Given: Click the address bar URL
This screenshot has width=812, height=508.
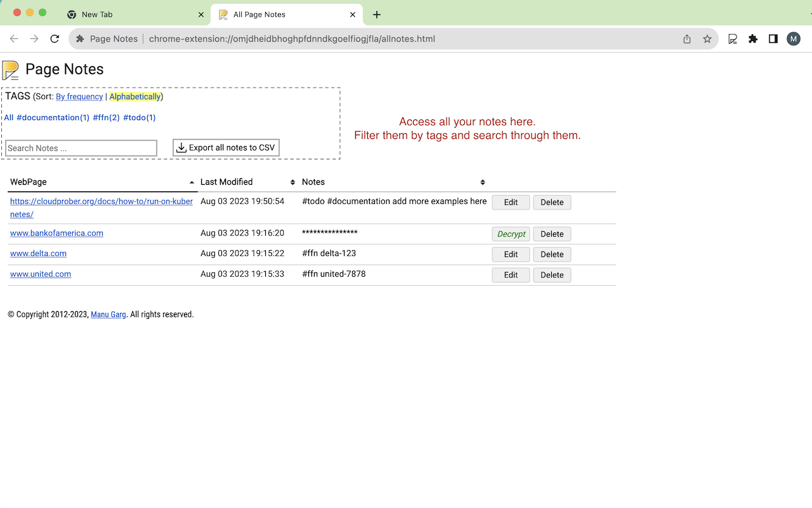Looking at the screenshot, I should pos(292,39).
